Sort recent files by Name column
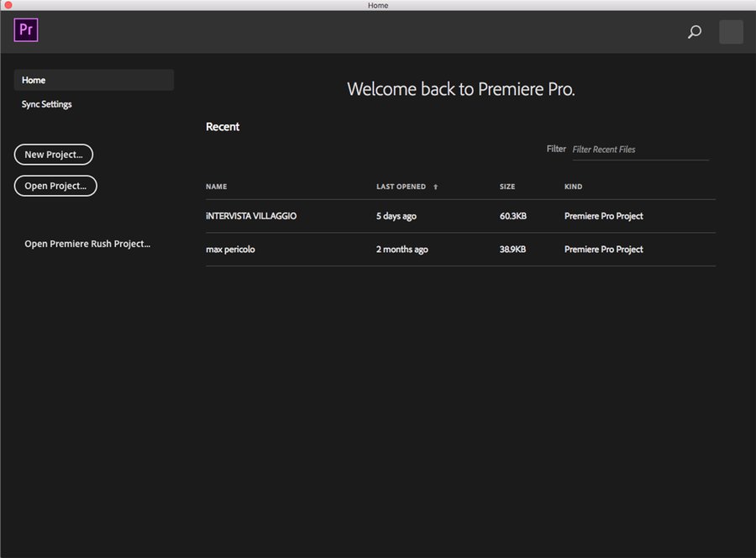The image size is (756, 558). coord(216,187)
